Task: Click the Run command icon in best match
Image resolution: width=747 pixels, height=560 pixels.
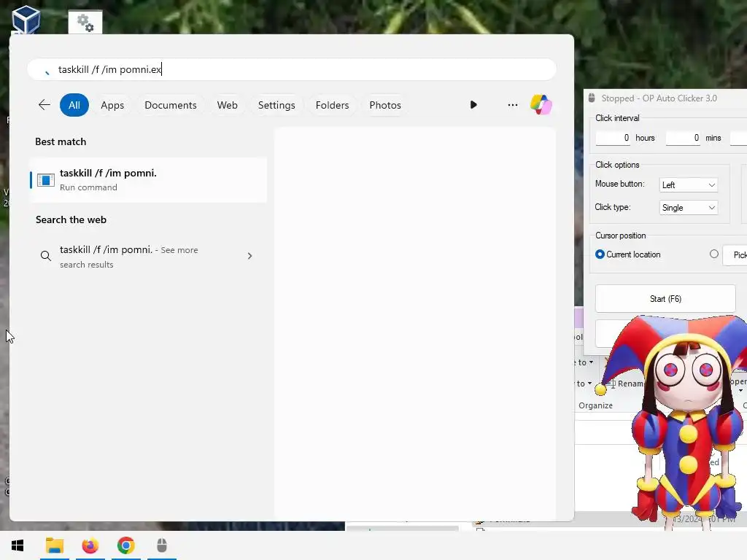Action: click(46, 180)
